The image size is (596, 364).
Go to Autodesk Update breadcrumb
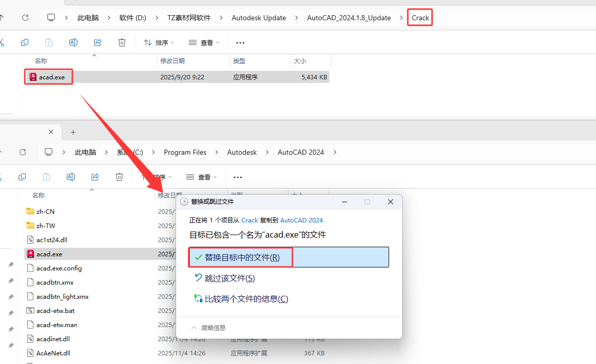pos(259,18)
